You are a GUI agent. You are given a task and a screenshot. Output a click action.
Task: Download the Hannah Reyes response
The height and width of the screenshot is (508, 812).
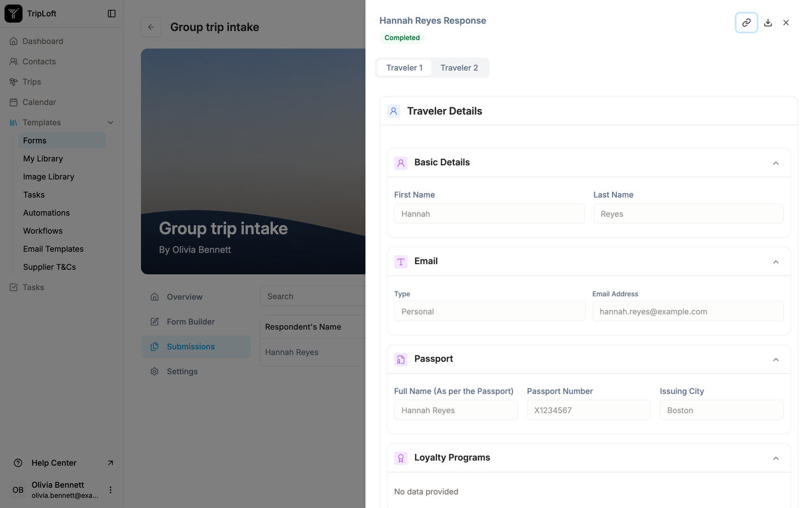click(768, 23)
